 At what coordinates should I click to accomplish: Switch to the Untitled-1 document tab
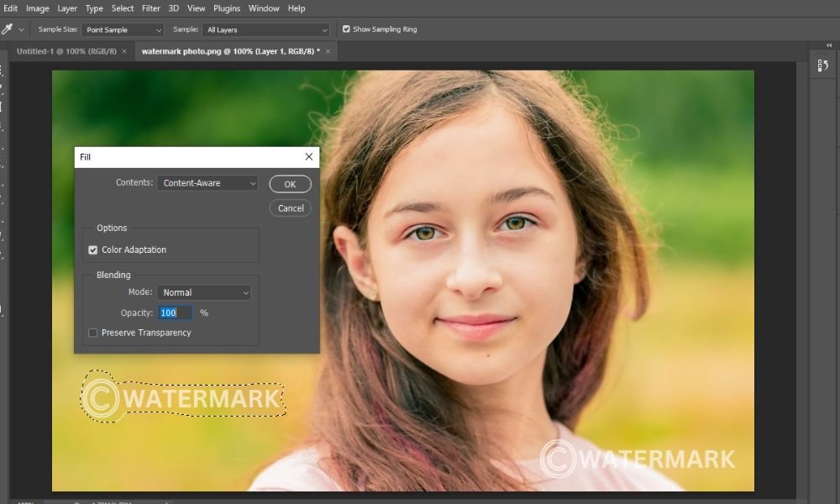[x=66, y=51]
